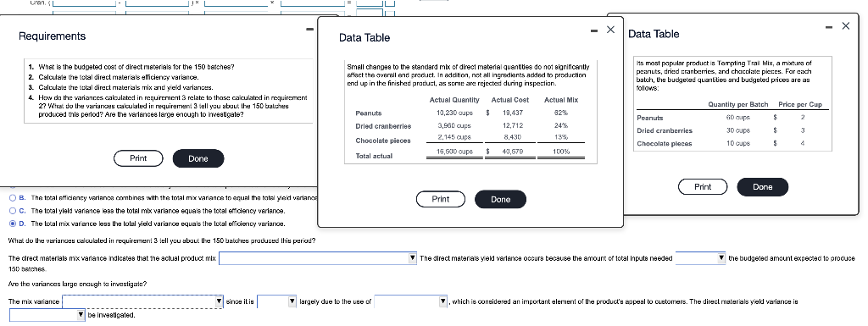Click requirement 2 about efficiency variance text
The height and width of the screenshot is (326, 868).
tap(119, 77)
